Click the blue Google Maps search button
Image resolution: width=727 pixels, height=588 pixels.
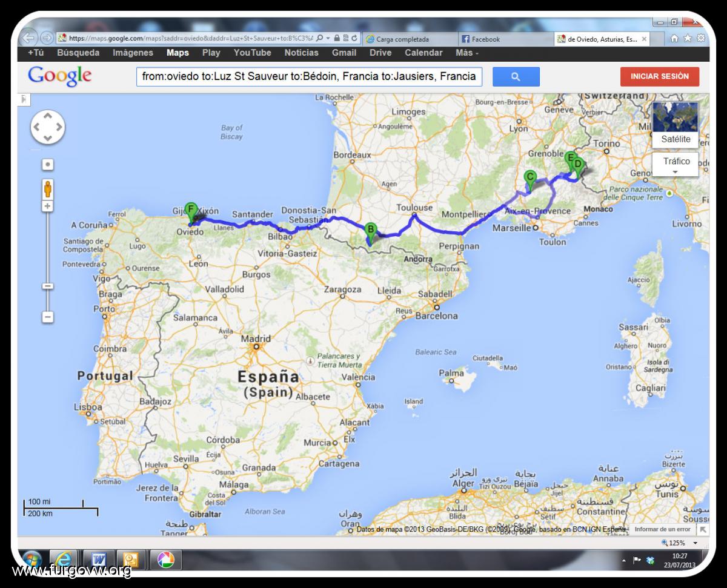(516, 77)
